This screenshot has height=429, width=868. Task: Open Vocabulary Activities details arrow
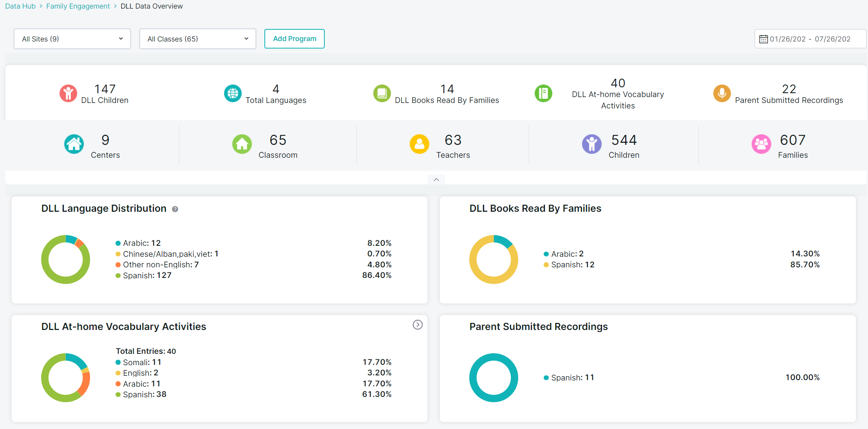coord(418,325)
